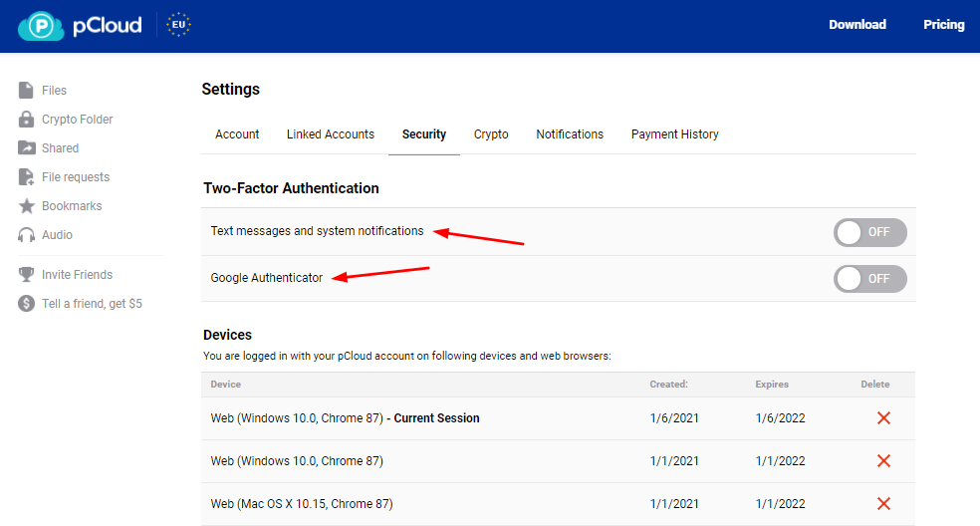This screenshot has width=980, height=526.
Task: Open the Payment History tab
Action: tap(674, 134)
